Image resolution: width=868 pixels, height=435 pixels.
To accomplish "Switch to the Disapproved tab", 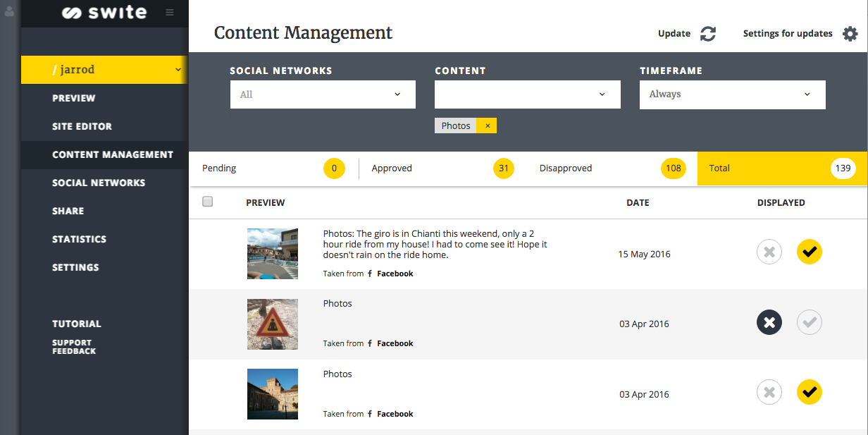I will [x=612, y=169].
